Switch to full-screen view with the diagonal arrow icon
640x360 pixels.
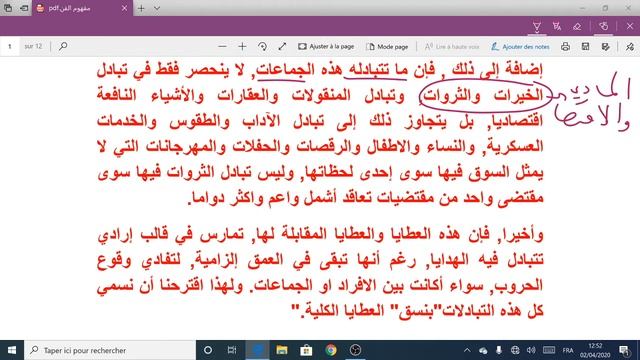282,47
